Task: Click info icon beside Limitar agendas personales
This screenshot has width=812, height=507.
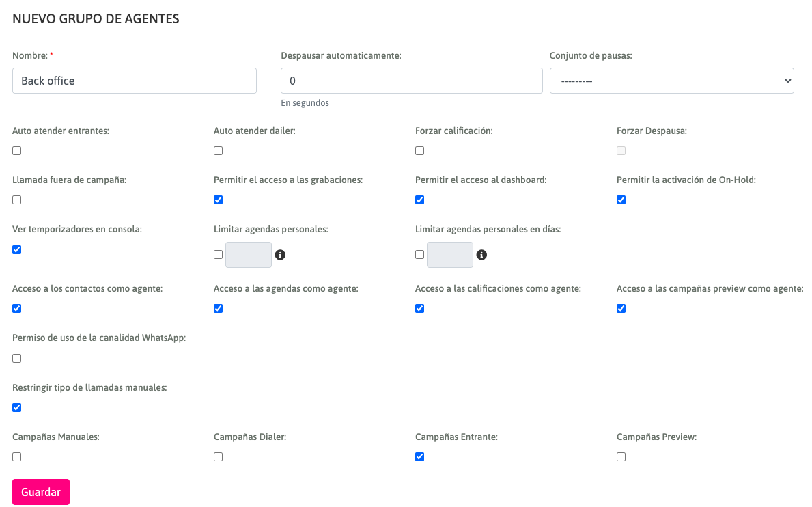Action: point(279,255)
